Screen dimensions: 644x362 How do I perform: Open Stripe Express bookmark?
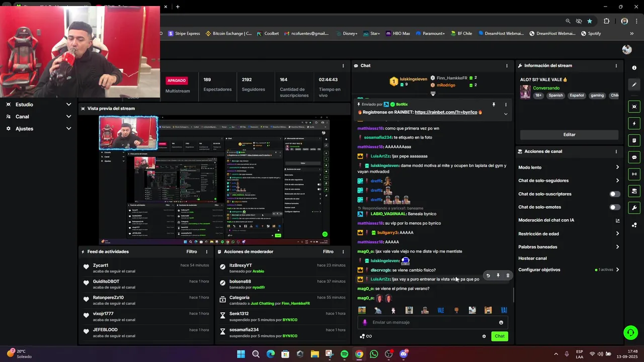click(x=184, y=34)
